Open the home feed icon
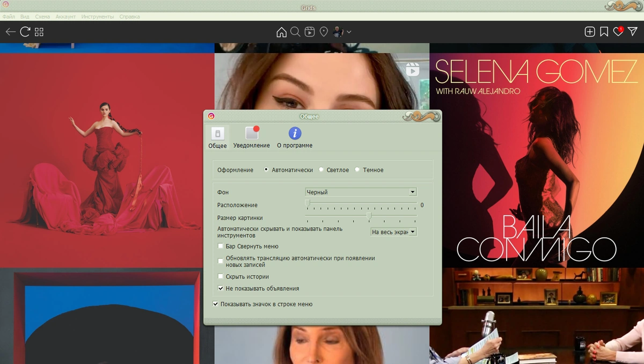 point(281,32)
